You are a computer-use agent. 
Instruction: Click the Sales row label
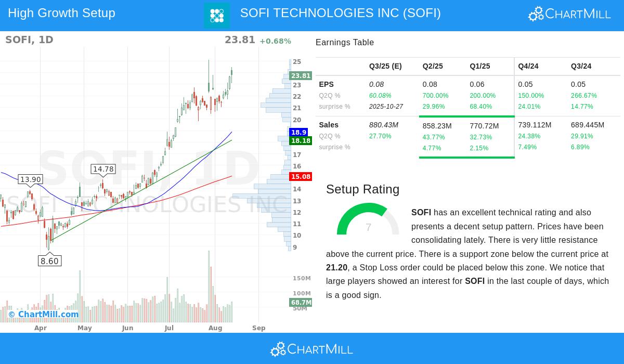coord(329,125)
